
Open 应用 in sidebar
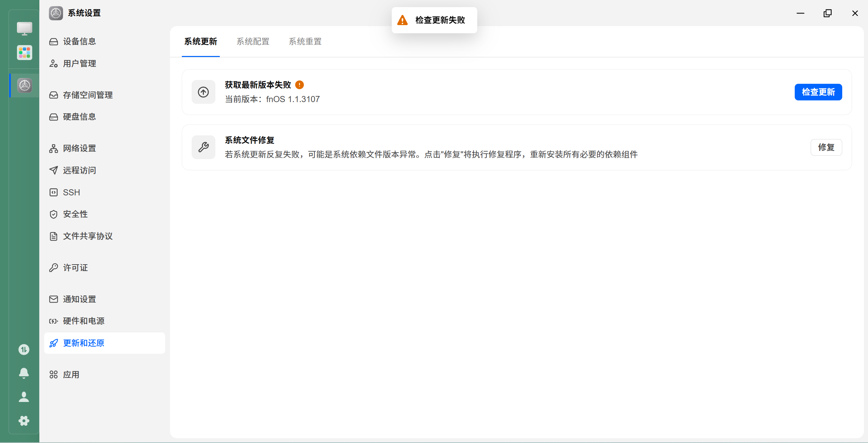[x=104, y=374]
